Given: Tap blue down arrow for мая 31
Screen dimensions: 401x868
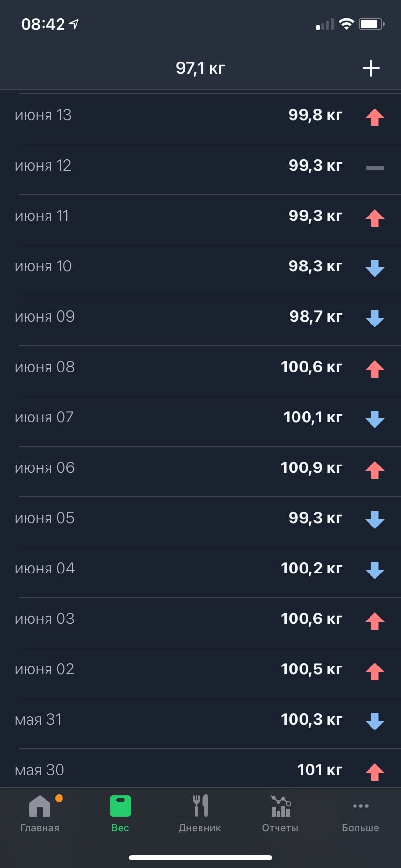Looking at the screenshot, I should pos(374,721).
